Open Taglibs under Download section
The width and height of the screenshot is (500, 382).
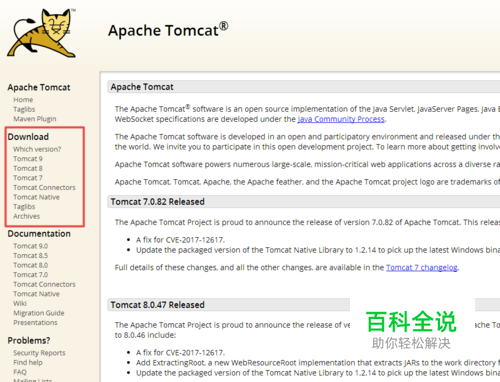tap(24, 207)
